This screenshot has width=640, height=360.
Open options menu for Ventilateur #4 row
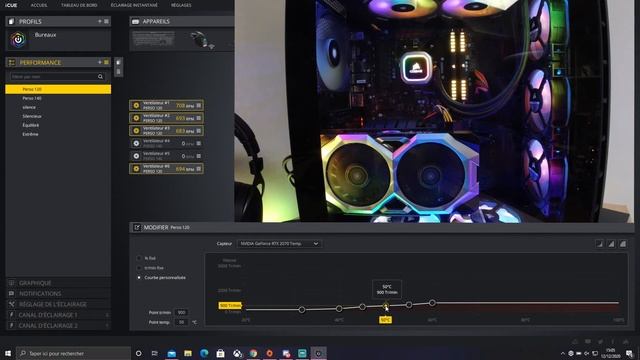pos(199,143)
